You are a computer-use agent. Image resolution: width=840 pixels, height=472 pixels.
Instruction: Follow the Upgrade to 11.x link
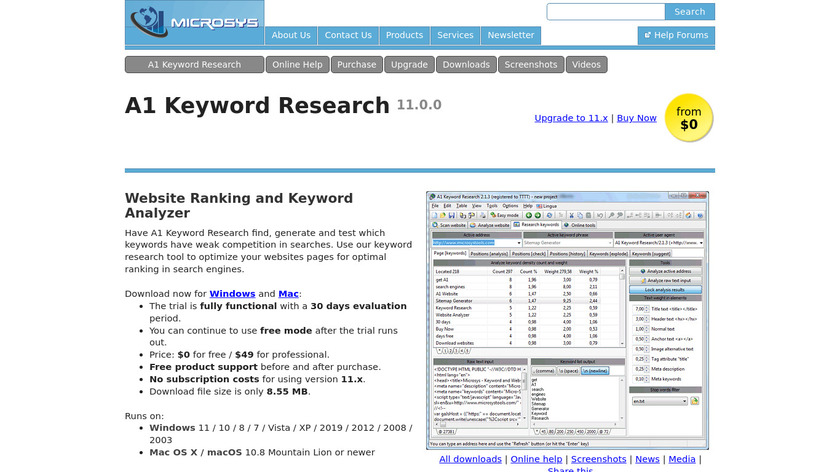pos(571,118)
